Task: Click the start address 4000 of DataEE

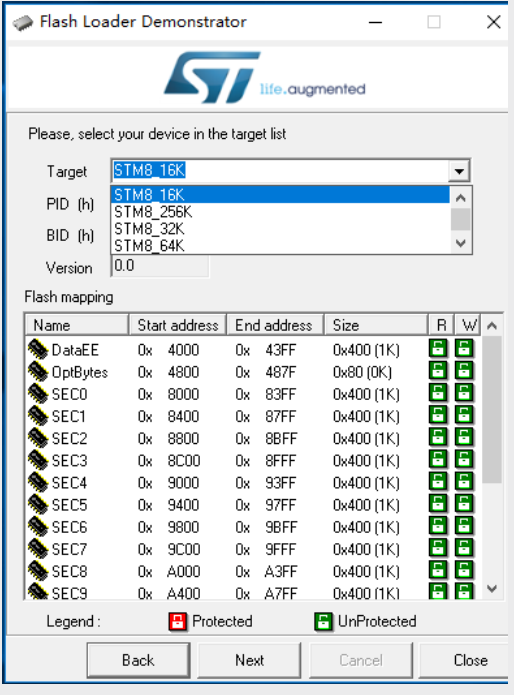Action: tap(183, 350)
